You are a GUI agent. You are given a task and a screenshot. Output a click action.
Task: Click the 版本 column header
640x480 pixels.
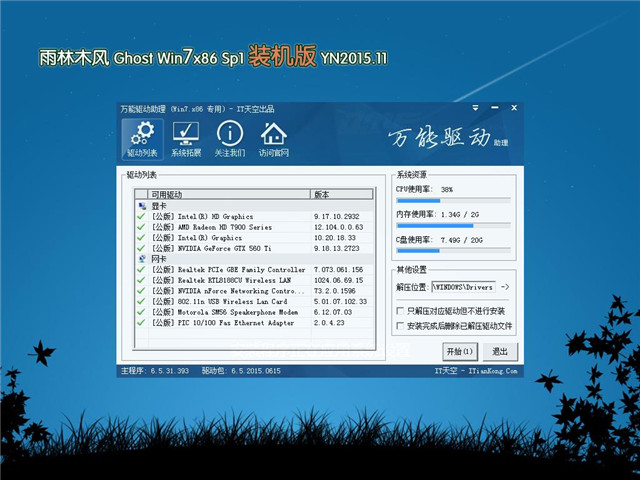pos(342,194)
